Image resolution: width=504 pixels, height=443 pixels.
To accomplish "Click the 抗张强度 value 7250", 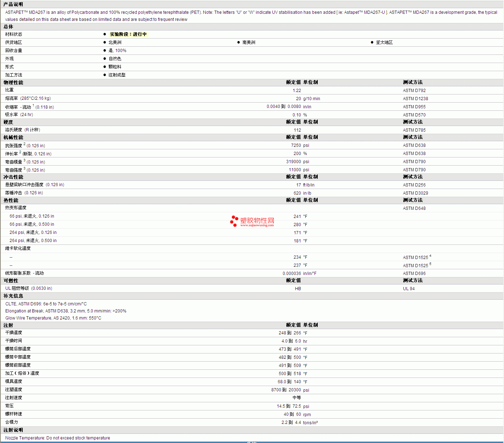I will tap(296, 145).
